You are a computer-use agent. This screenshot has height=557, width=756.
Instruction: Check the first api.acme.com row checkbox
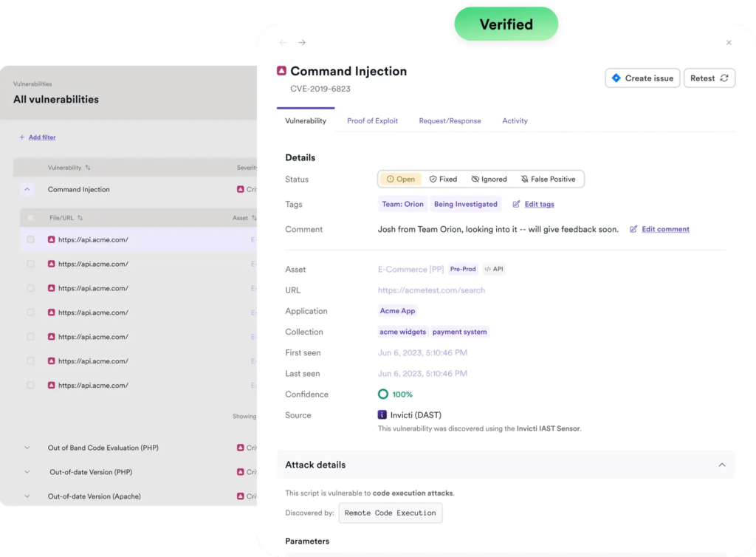31,239
